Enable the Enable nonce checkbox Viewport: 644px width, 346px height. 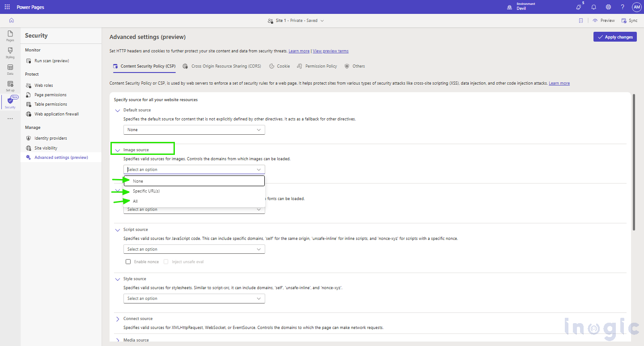pyautogui.click(x=128, y=262)
